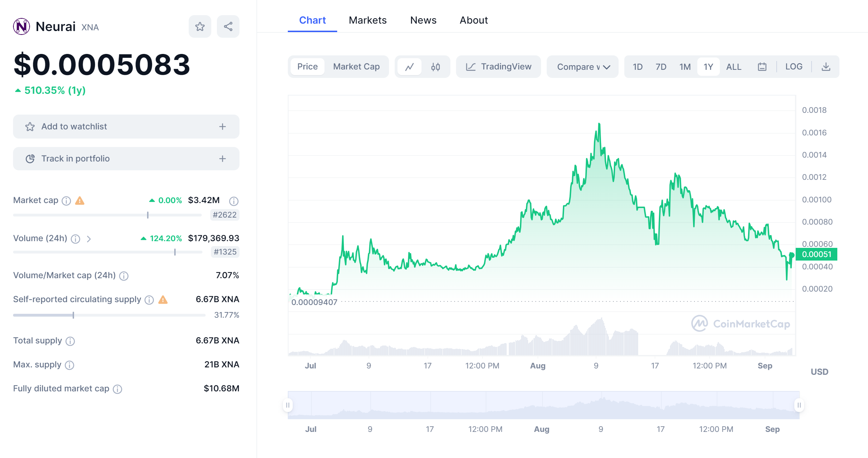
Task: Go to the News tab
Action: (423, 20)
